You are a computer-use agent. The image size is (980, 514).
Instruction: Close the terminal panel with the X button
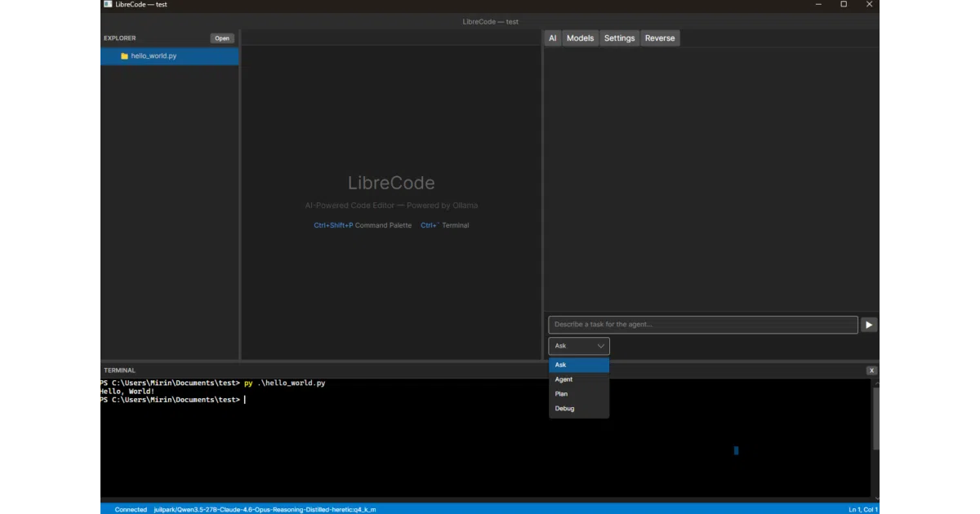(871, 370)
